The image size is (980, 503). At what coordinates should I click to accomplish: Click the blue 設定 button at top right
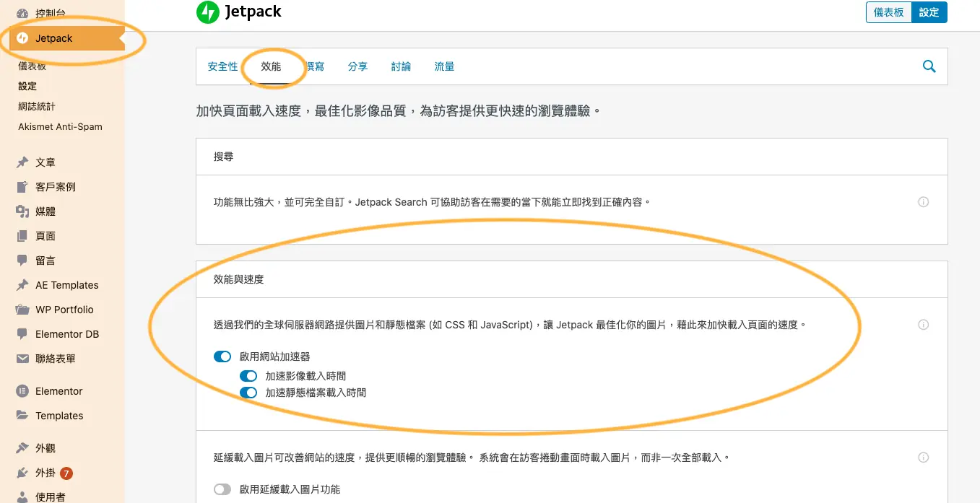(929, 12)
